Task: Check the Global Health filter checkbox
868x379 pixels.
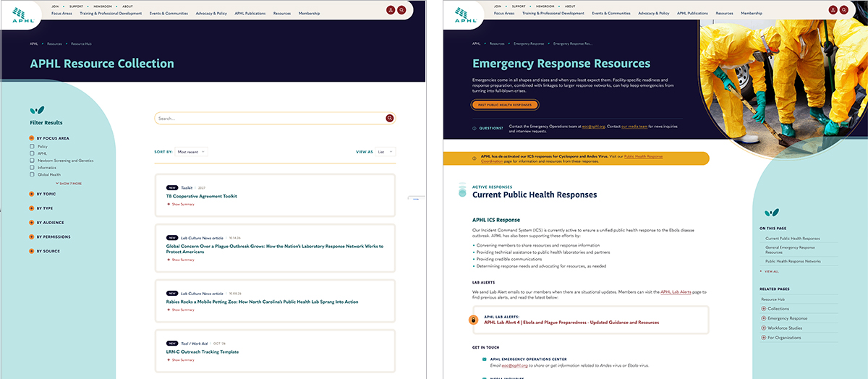Action: click(x=32, y=174)
